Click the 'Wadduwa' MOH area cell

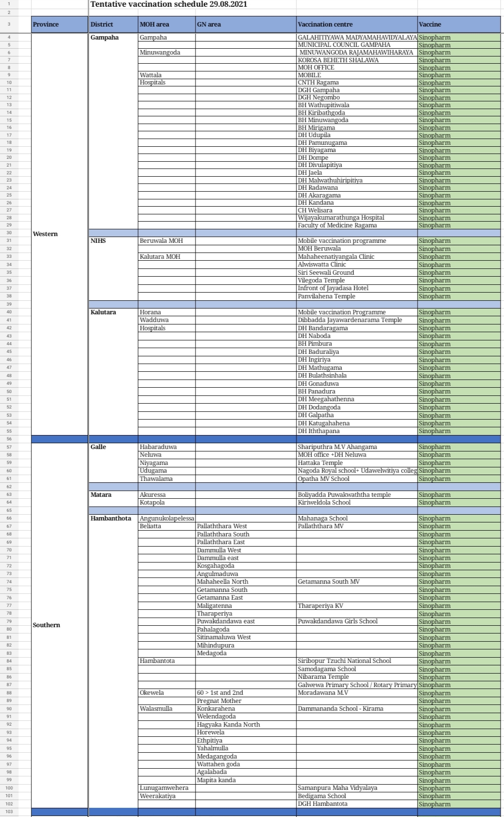coord(167,320)
